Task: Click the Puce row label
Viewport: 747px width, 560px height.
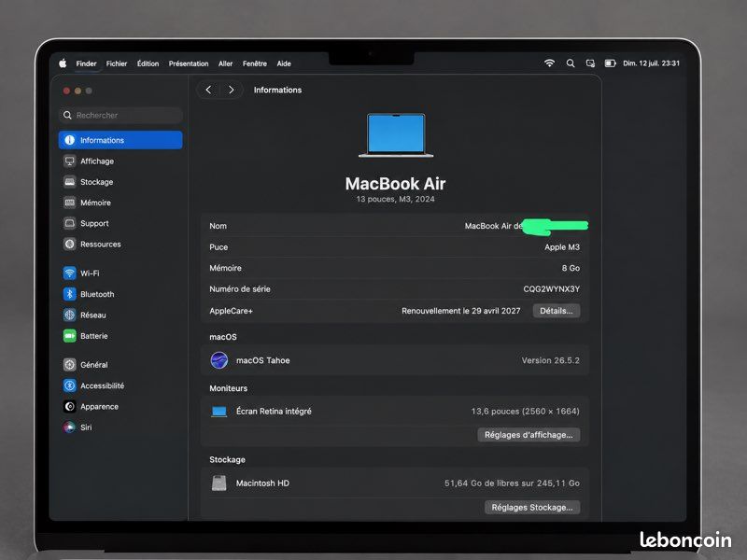Action: coord(218,247)
